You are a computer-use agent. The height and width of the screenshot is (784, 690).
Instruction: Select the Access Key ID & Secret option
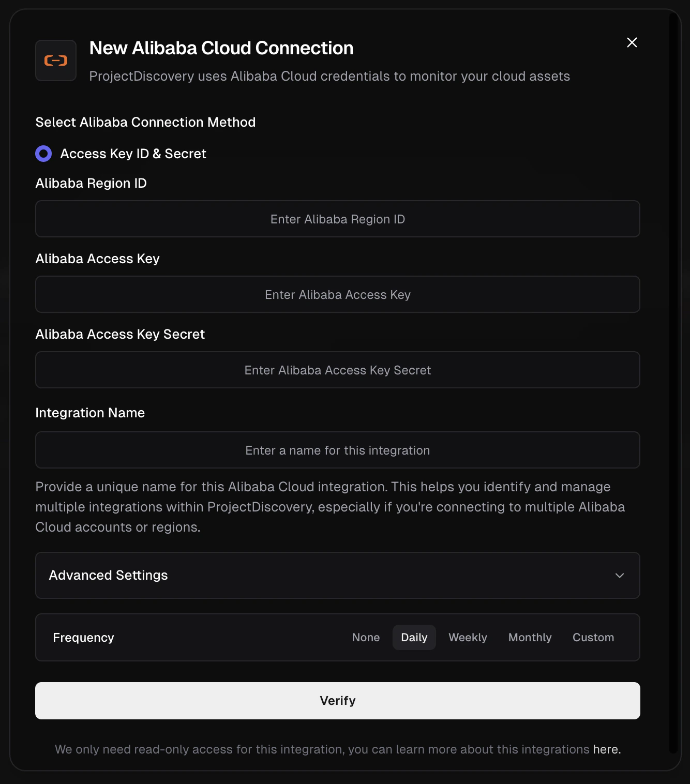click(43, 153)
